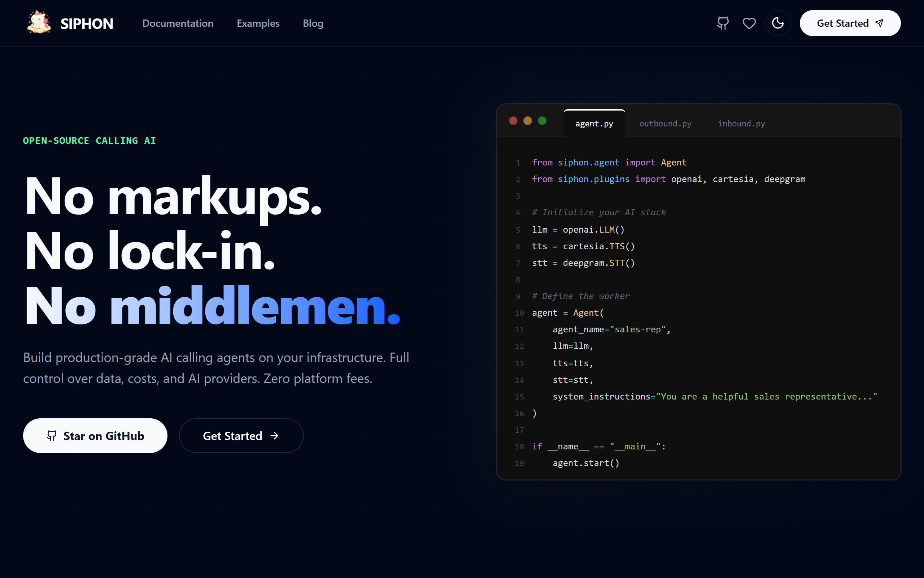
Task: Click code line 'agent = Agent('
Action: tap(568, 313)
